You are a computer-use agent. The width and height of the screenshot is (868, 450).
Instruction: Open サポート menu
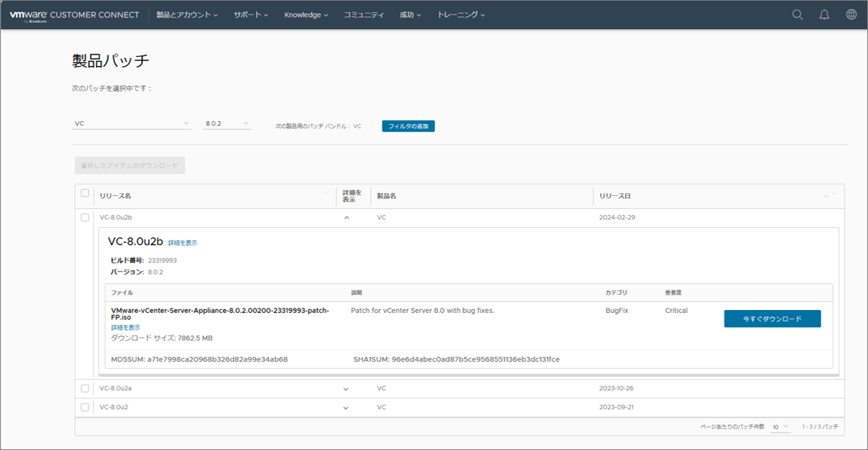click(x=251, y=15)
